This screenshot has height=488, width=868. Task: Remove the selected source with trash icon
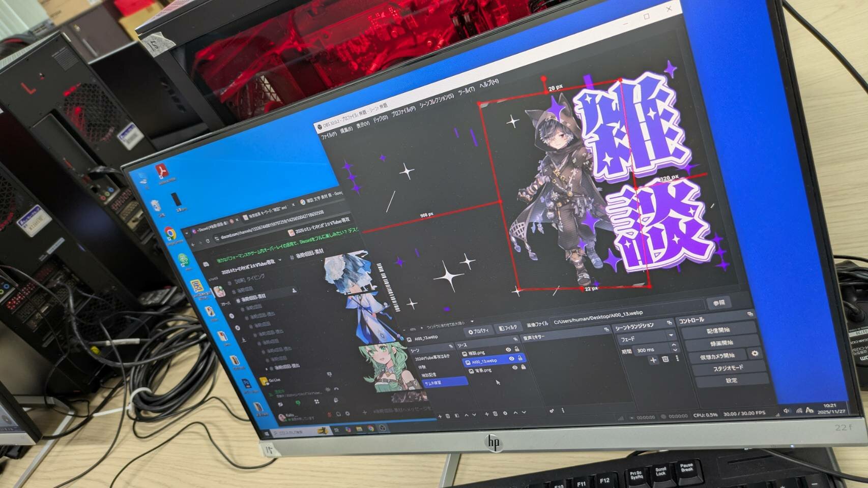(x=495, y=414)
